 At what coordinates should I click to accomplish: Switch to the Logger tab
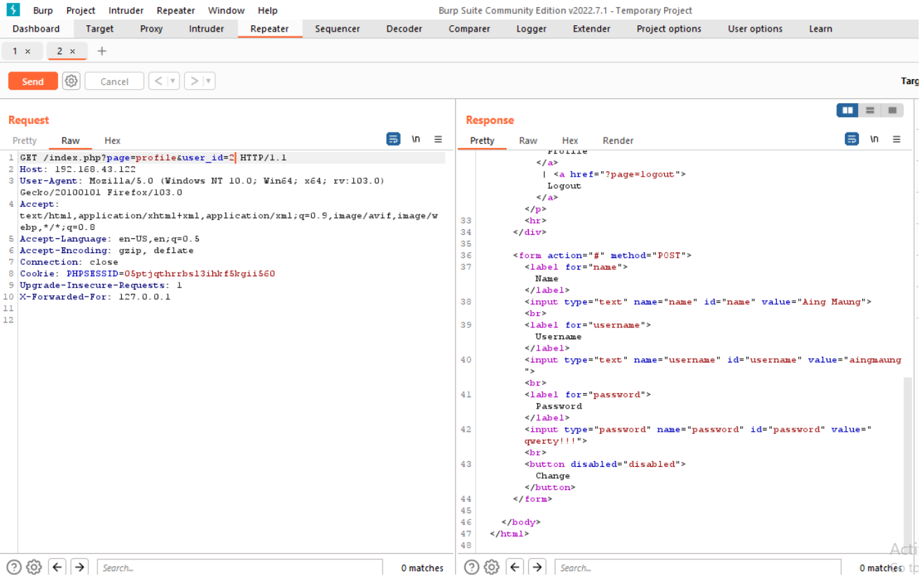(532, 29)
